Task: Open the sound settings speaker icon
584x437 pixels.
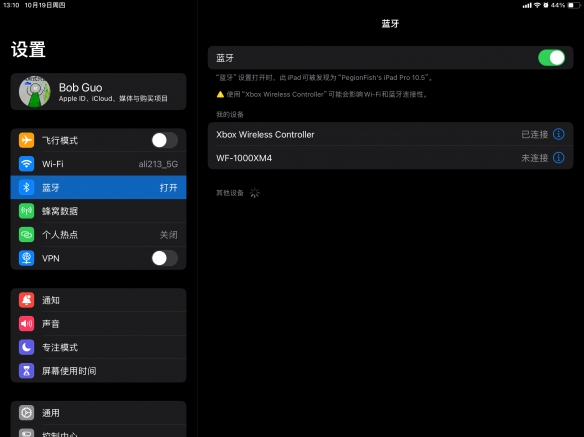Action: (26, 323)
